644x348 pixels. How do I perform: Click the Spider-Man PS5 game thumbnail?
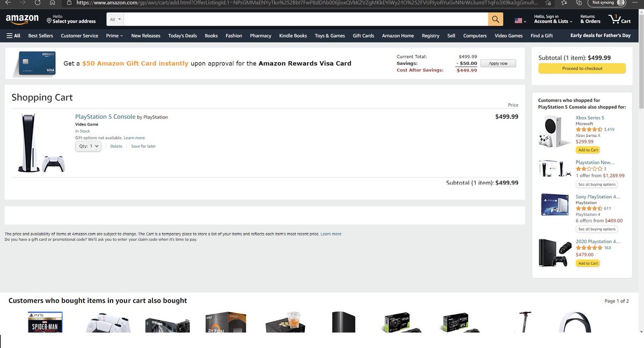pyautogui.click(x=45, y=322)
